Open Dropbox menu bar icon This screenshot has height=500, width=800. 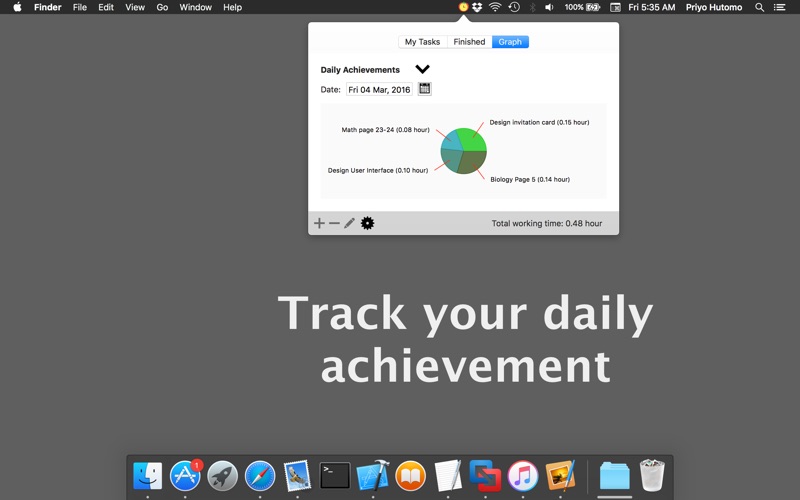tap(477, 7)
